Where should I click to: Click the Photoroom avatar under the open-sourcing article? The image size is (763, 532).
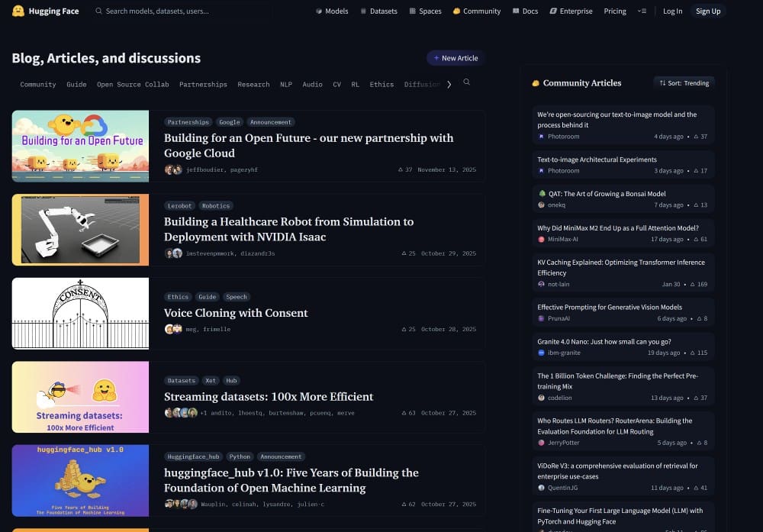point(541,137)
